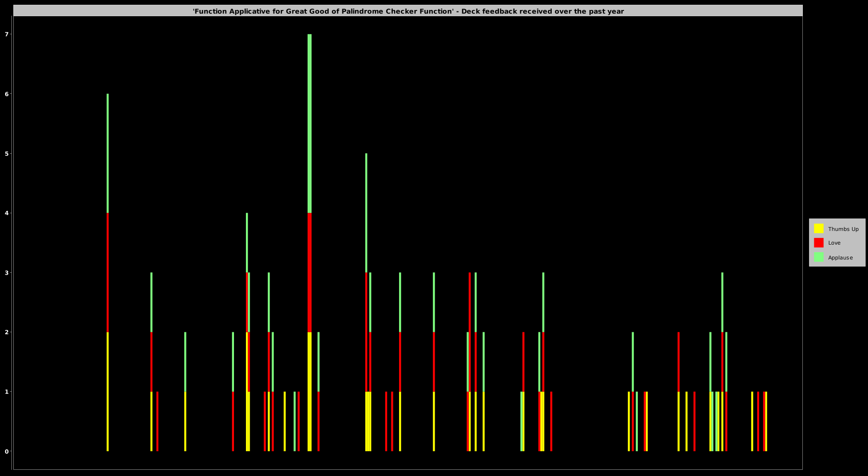
Task: Click the y-axis label 2
Action: pos(7,332)
